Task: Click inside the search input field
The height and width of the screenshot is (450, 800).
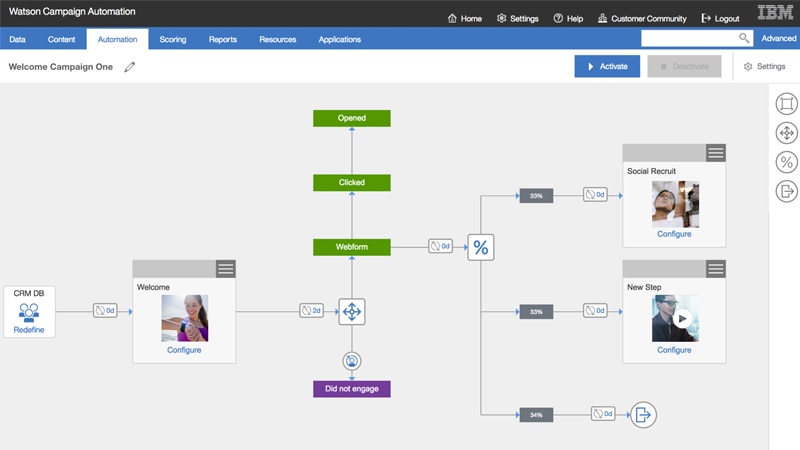Action: 689,38
